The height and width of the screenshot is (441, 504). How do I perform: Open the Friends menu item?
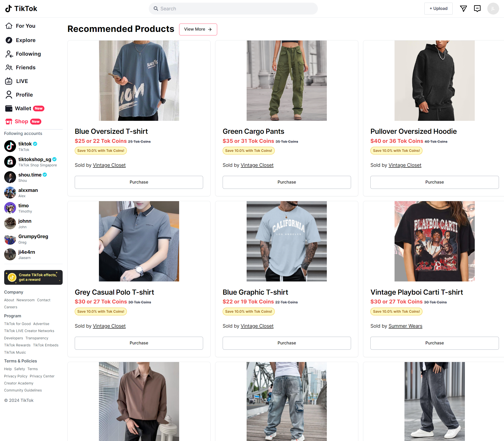(x=25, y=67)
